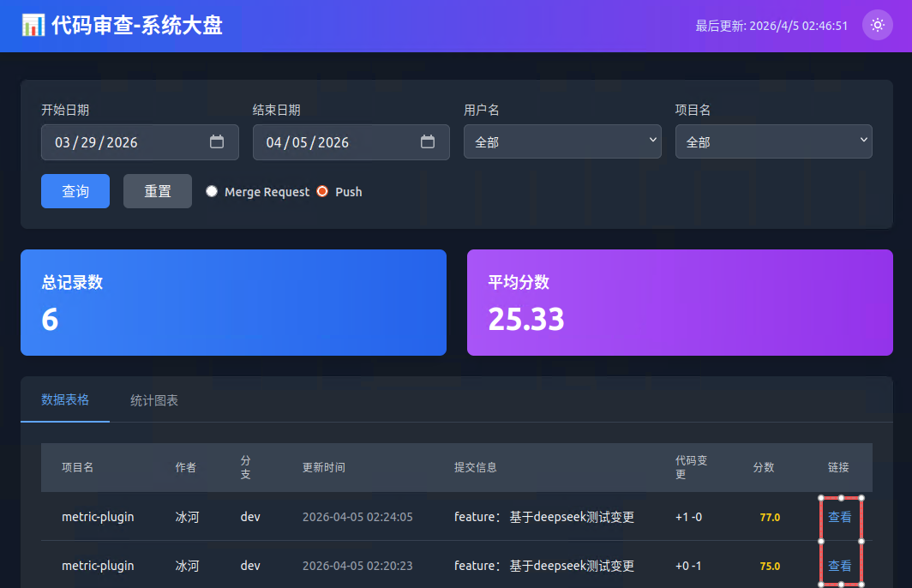912x588 pixels.
Task: Click the 更新时间 column header
Action: tap(324, 468)
